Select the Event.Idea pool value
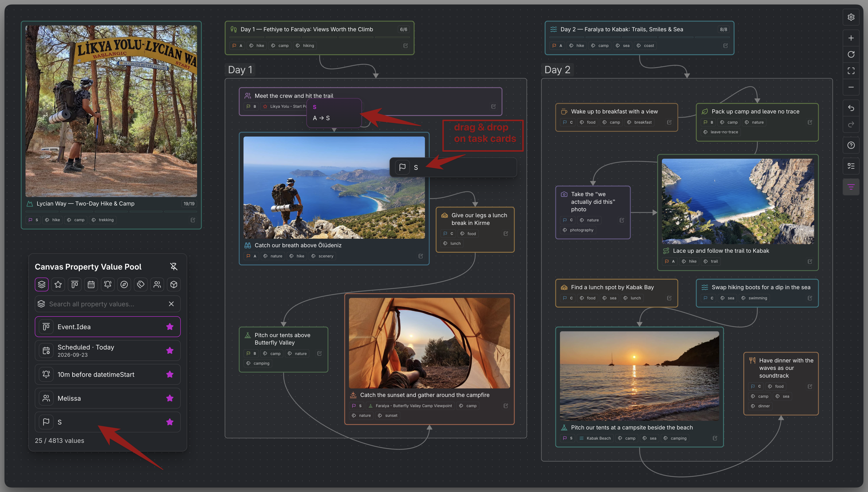Viewport: 868px width, 492px height. (x=108, y=327)
